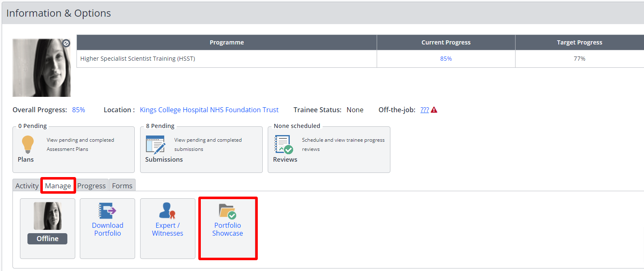Click the Trainee Status 'None' value
644x271 pixels.
click(x=355, y=110)
